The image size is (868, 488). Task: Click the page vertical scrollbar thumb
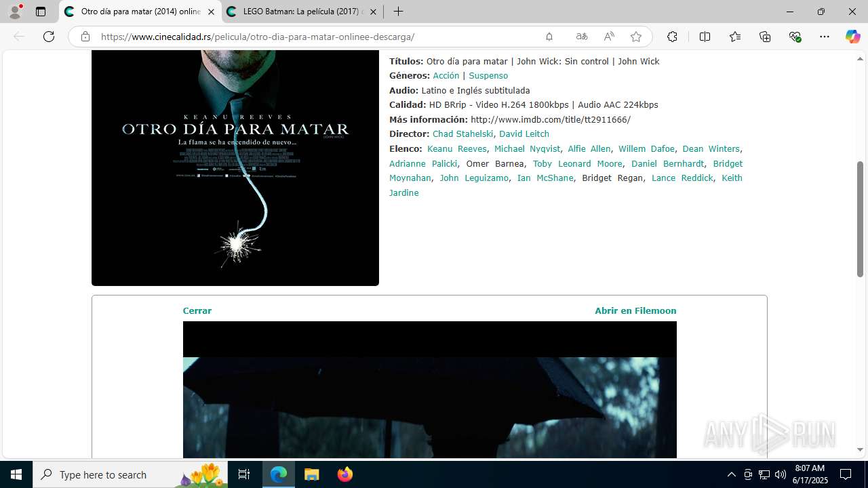(860, 219)
